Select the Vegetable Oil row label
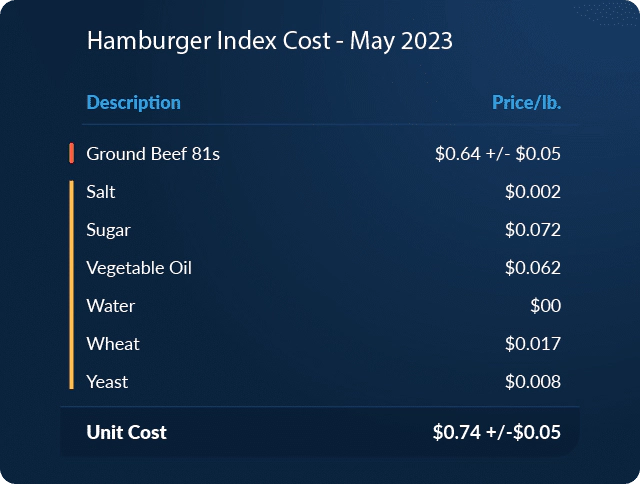Image resolution: width=640 pixels, height=484 pixels. click(139, 268)
